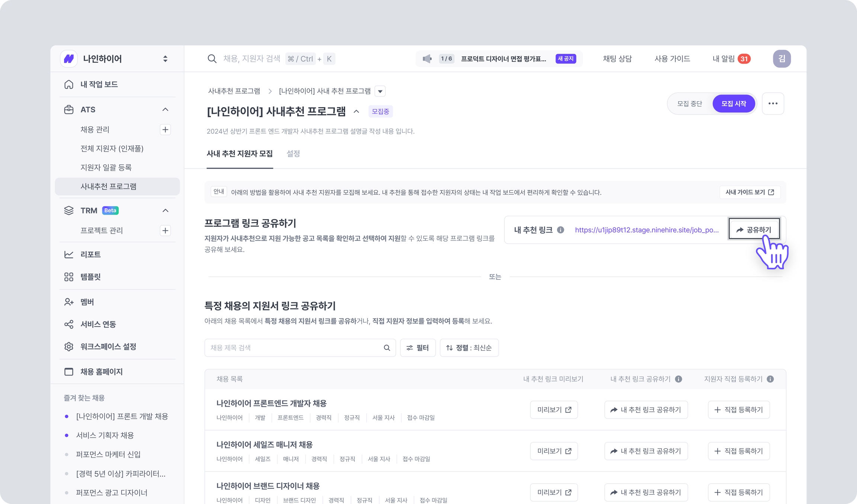Open 멤버 person icon
Image resolution: width=857 pixels, height=504 pixels.
point(69,302)
